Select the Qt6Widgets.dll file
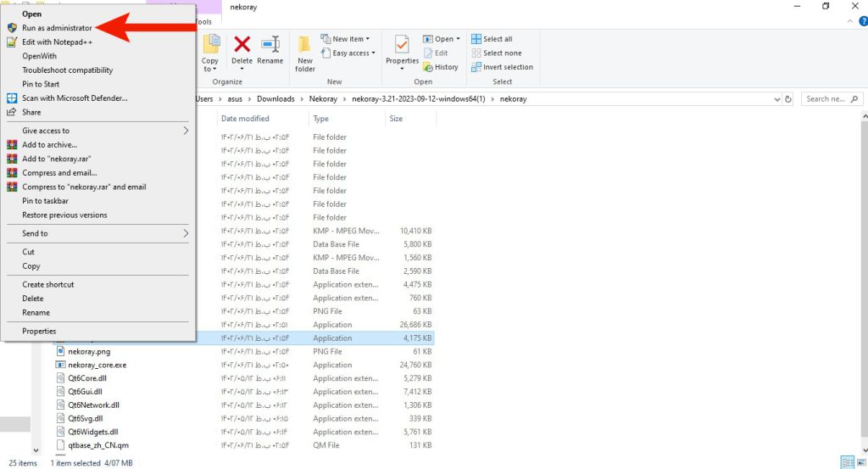Viewport: 868px width, 469px height. 93,432
